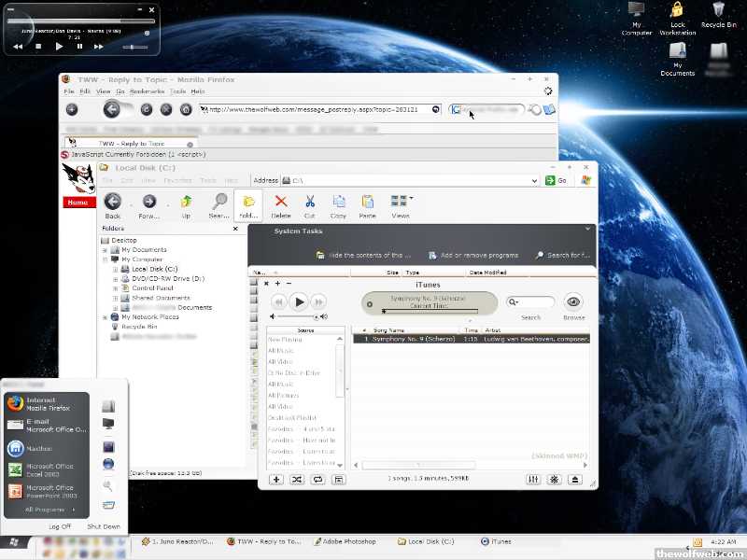
Task: Click the iTunes large Play button
Action: 299,301
